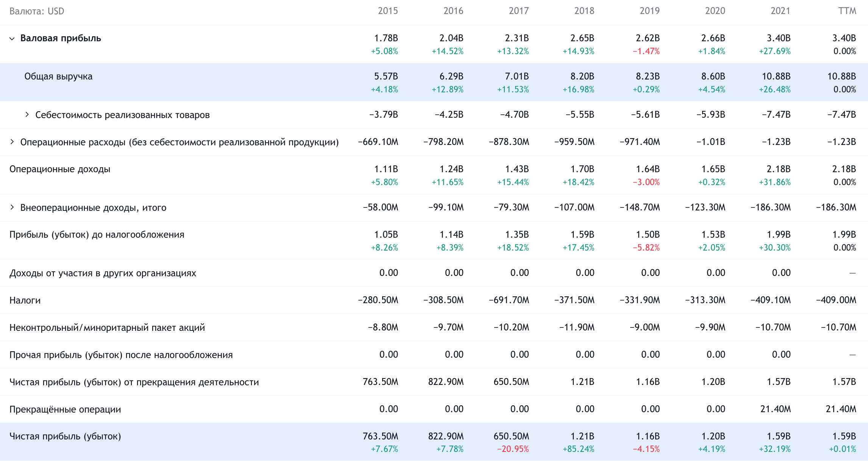Image resolution: width=868 pixels, height=461 pixels.
Task: Click the Налоги row label
Action: pos(25,301)
